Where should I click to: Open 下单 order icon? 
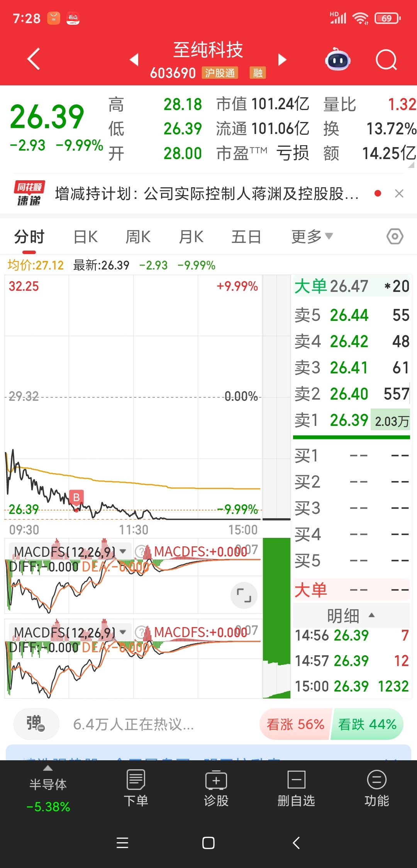(x=136, y=788)
